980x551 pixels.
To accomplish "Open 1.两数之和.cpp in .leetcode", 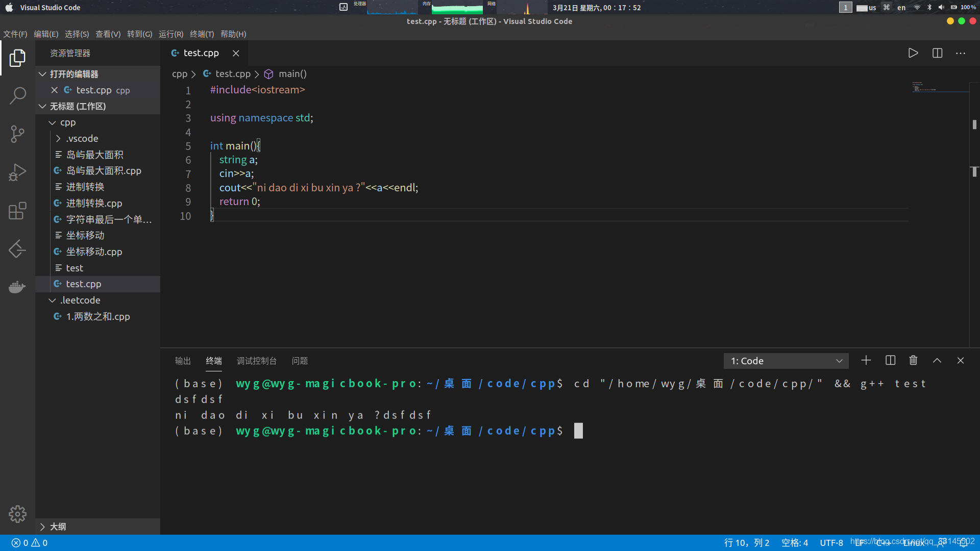I will (x=97, y=316).
